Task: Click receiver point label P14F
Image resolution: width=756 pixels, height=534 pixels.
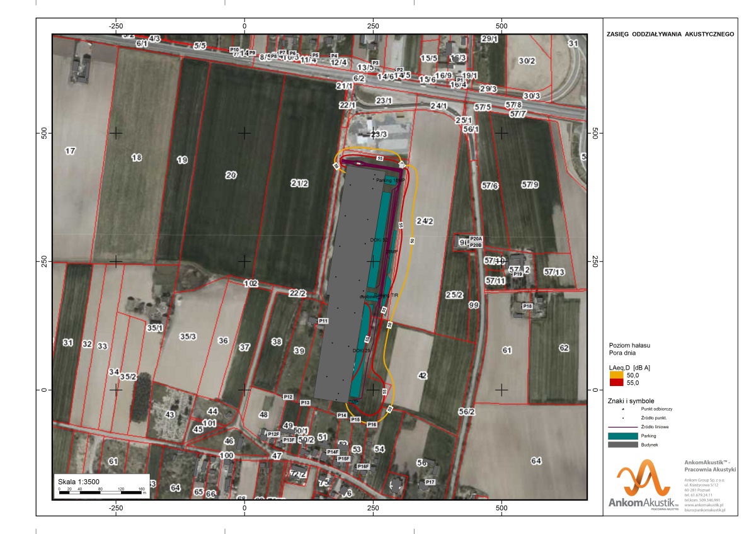Action: [x=333, y=452]
